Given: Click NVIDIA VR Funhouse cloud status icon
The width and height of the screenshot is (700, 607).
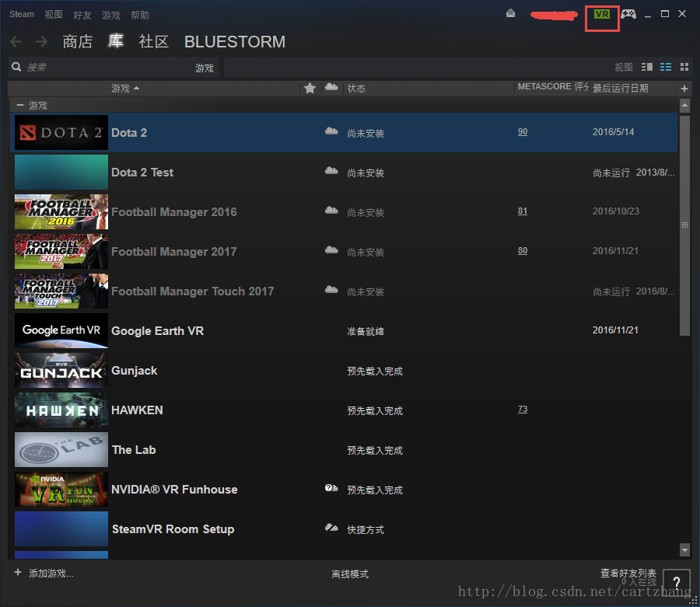Looking at the screenshot, I should pyautogui.click(x=331, y=488).
